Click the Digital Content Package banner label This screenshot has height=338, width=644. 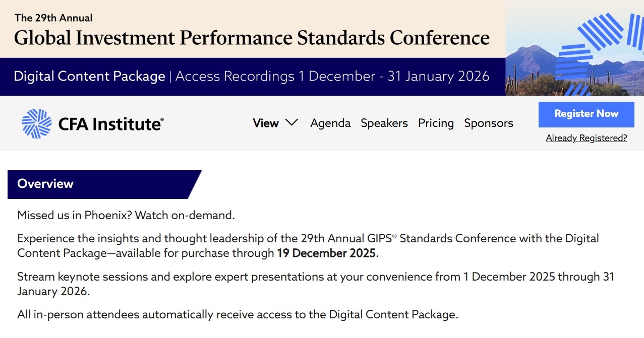coord(89,77)
